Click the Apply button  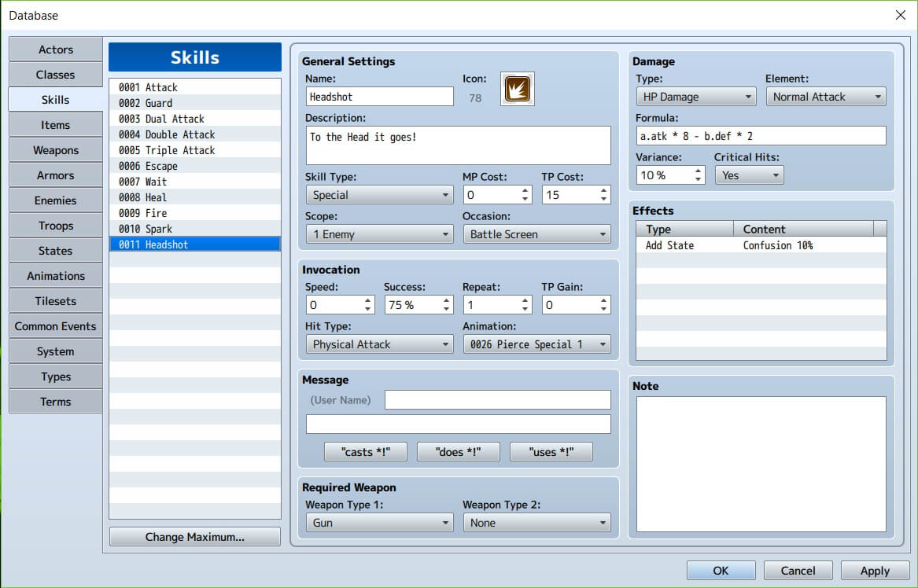pos(874,571)
